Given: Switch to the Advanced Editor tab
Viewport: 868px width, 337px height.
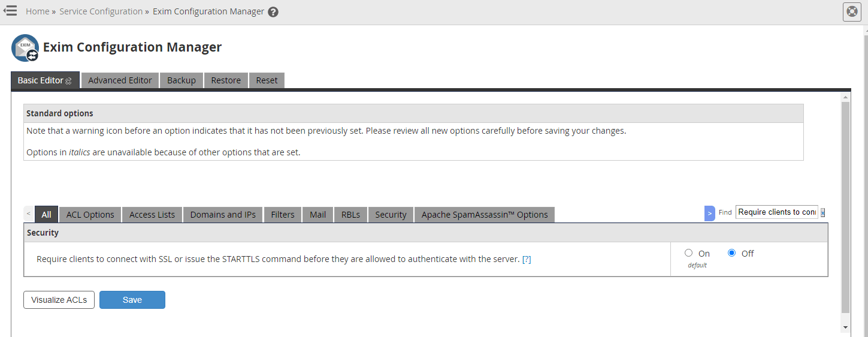Looking at the screenshot, I should (120, 80).
